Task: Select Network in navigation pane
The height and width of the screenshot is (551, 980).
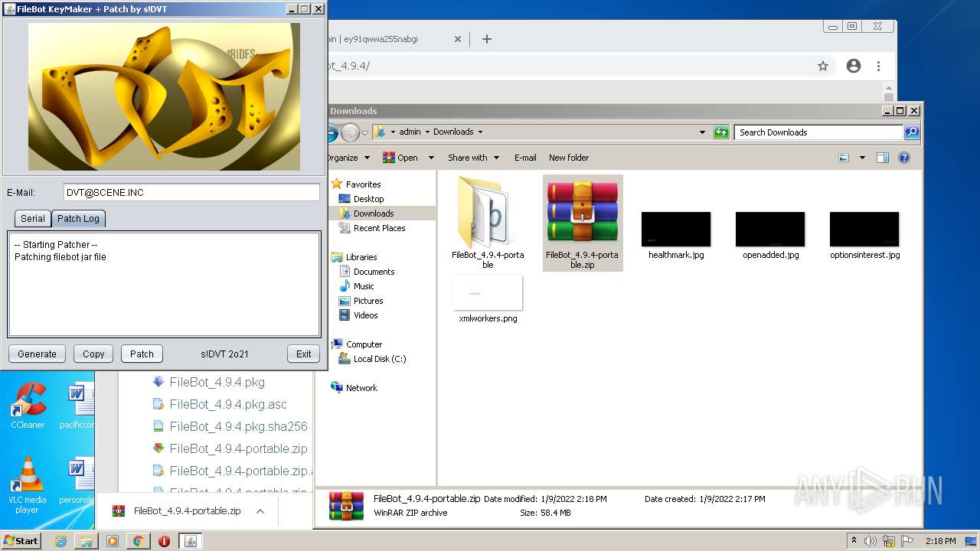Action: pyautogui.click(x=361, y=388)
